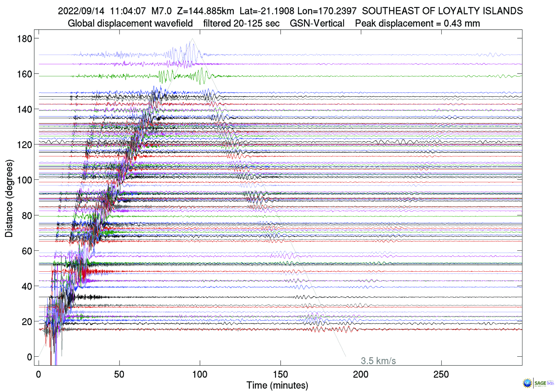Screen dimensions: 559x392
Task: Select the 100 tick on time axis
Action: pyautogui.click(x=200, y=374)
